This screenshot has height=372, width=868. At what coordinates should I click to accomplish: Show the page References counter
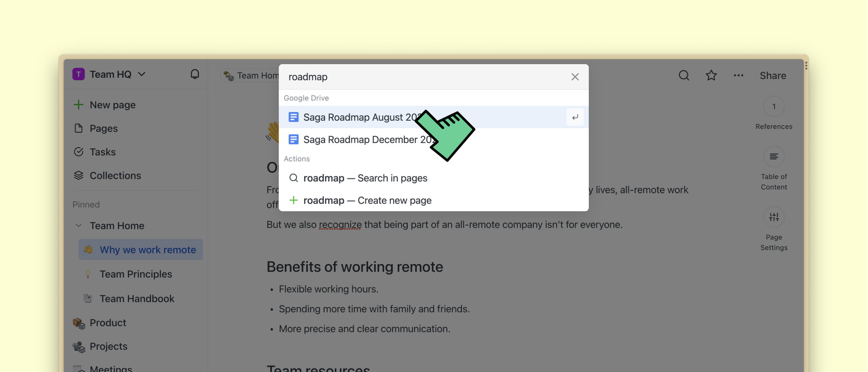(x=774, y=107)
